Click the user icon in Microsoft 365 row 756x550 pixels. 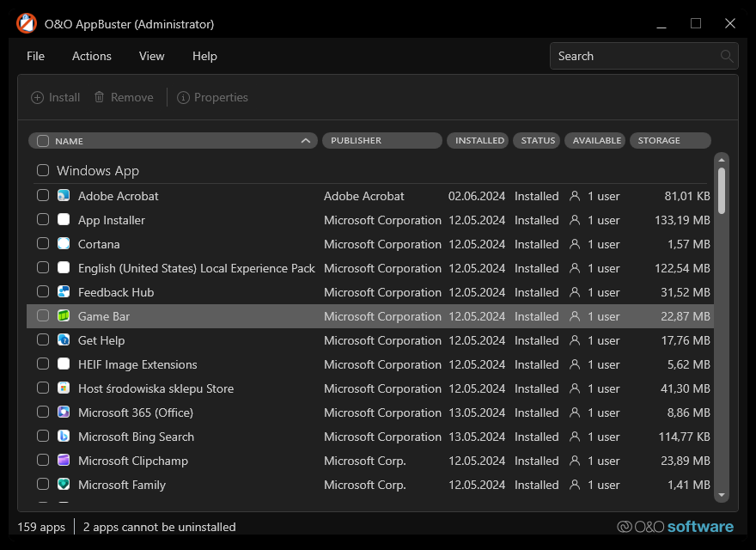point(575,412)
